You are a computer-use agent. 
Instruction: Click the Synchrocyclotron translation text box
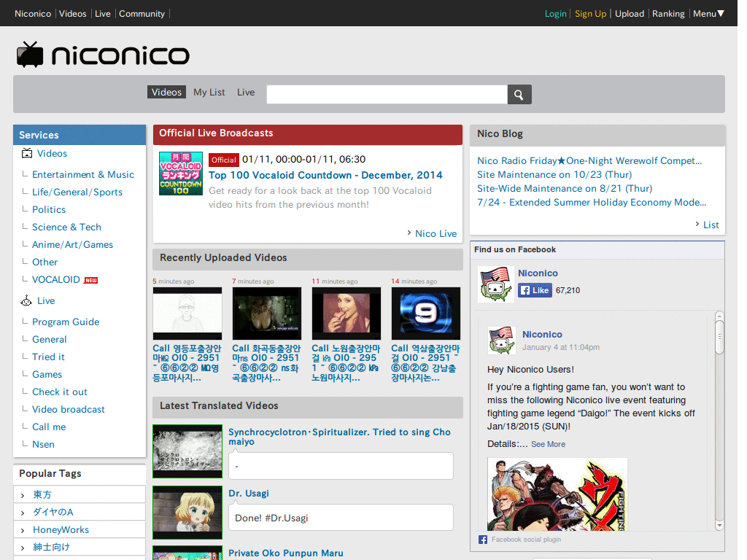tap(341, 466)
